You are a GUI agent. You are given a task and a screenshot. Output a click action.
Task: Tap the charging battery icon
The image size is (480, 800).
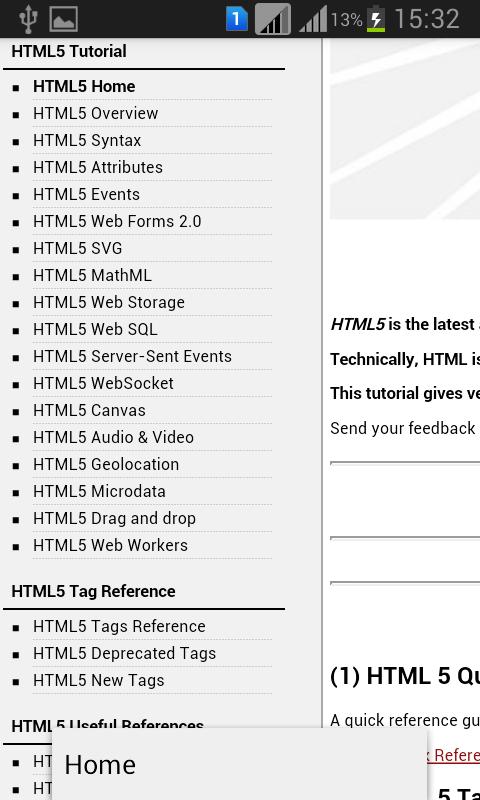376,19
